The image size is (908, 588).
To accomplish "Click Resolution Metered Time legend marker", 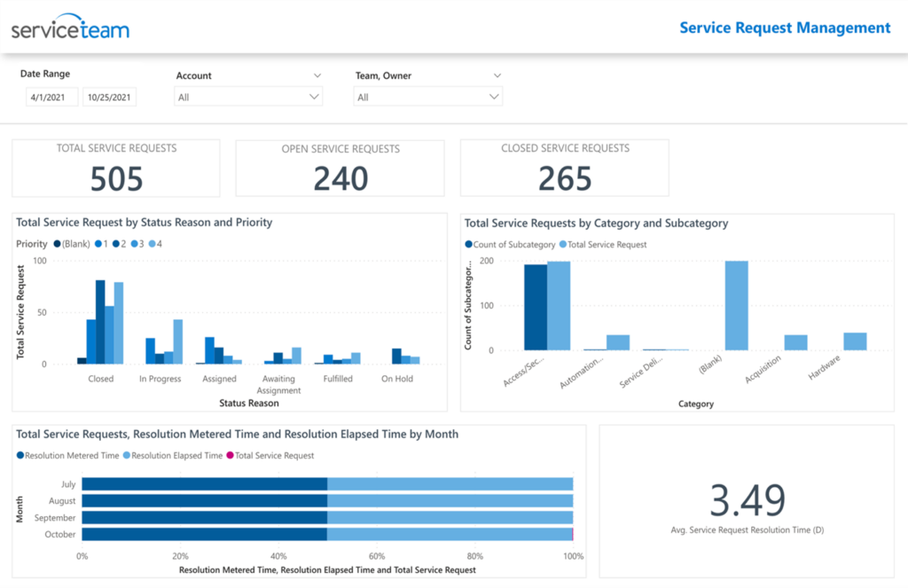I will pyautogui.click(x=20, y=455).
